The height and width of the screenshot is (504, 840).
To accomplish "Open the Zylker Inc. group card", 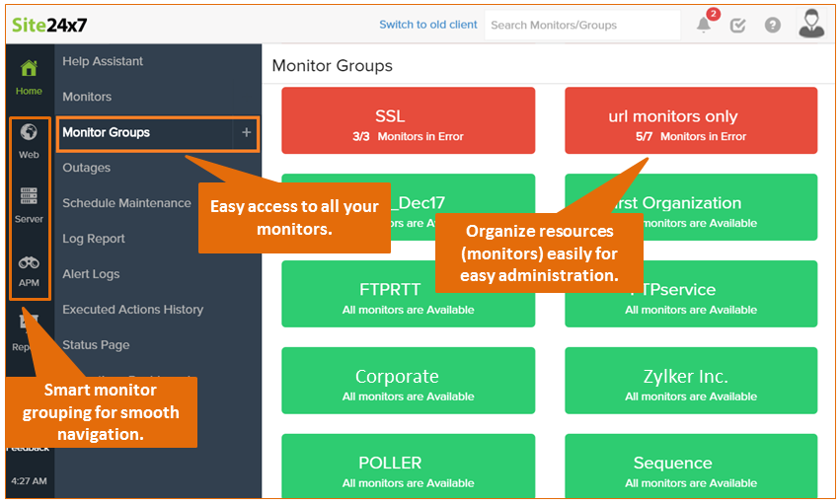I will point(691,381).
